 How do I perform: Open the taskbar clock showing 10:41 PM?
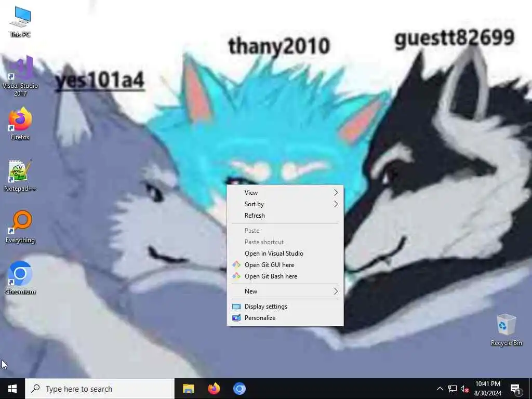pyautogui.click(x=487, y=389)
